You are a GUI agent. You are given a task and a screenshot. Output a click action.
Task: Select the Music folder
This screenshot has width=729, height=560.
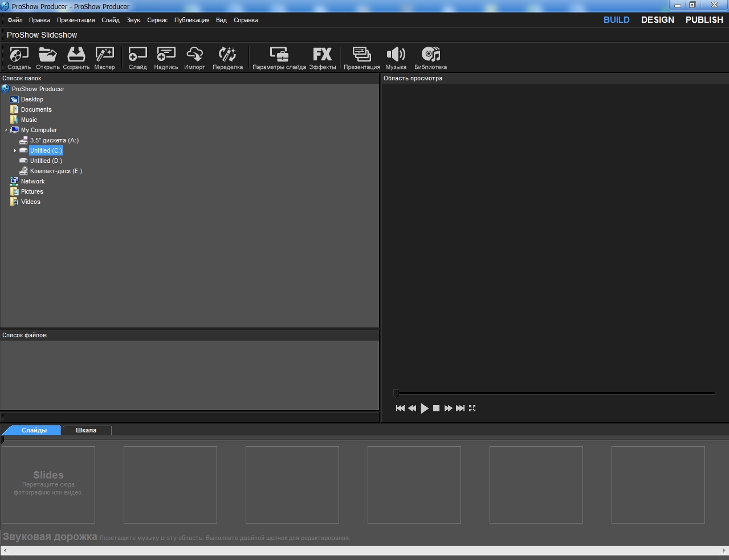(29, 120)
